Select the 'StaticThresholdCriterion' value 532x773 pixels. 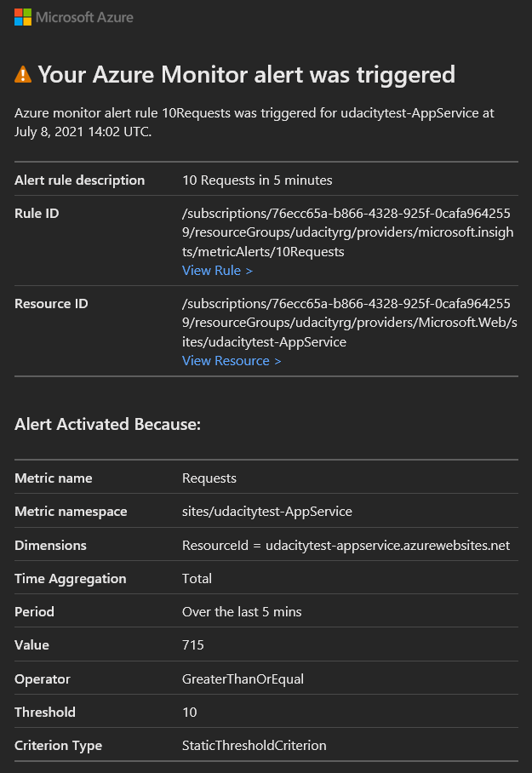[255, 746]
